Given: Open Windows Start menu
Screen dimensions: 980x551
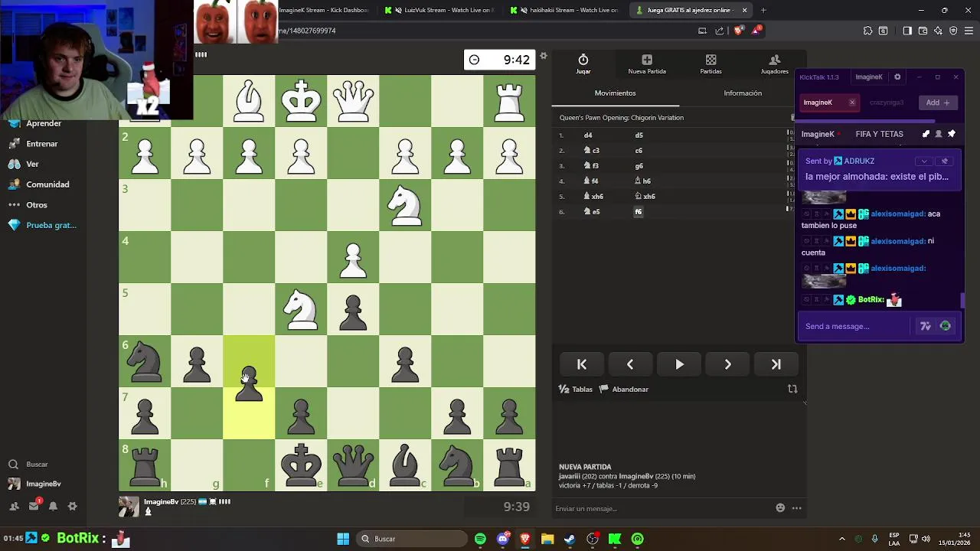Looking at the screenshot, I should (x=343, y=539).
